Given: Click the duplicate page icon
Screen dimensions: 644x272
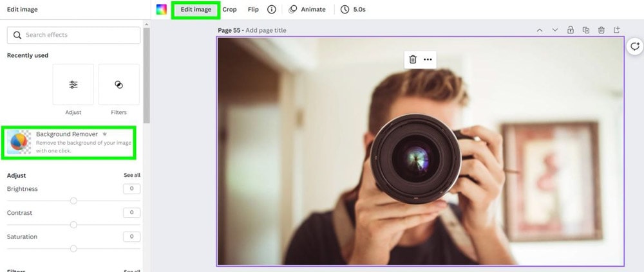Looking at the screenshot, I should coord(586,30).
